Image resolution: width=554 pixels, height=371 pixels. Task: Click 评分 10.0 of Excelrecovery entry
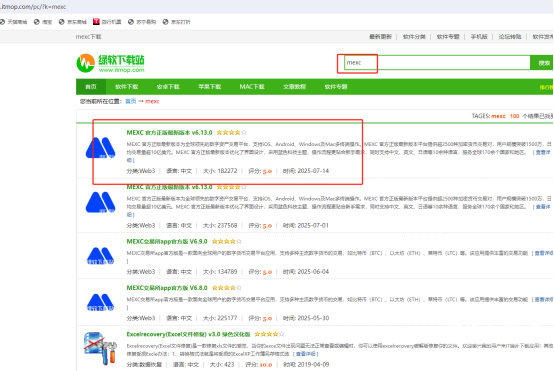[x=259, y=364]
